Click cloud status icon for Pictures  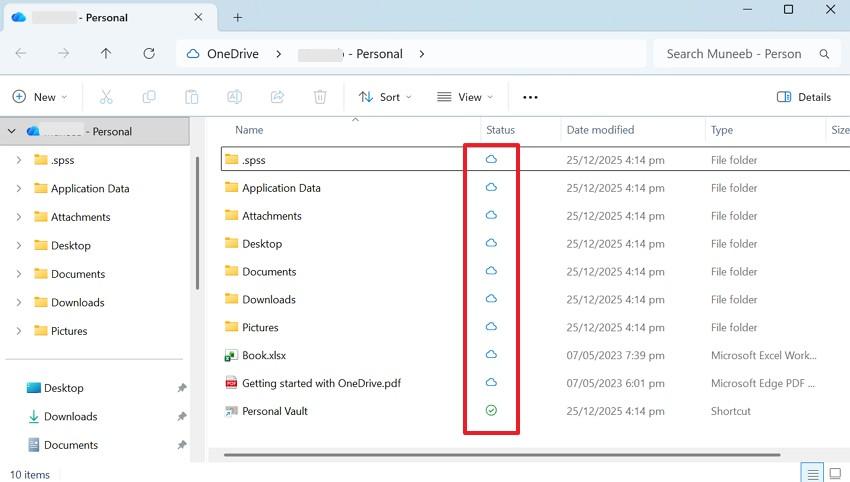point(491,326)
